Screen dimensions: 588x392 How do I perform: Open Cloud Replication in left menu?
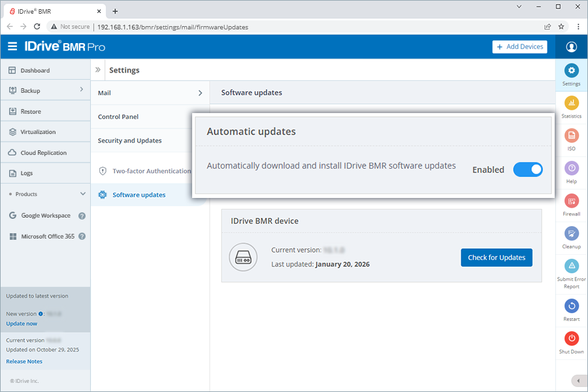43,153
